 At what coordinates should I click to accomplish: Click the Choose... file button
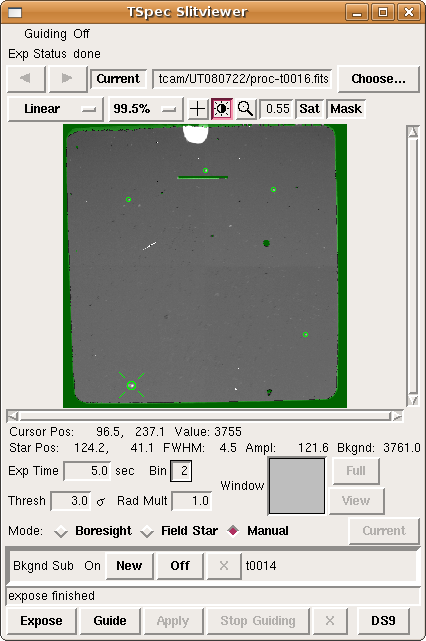(x=379, y=78)
